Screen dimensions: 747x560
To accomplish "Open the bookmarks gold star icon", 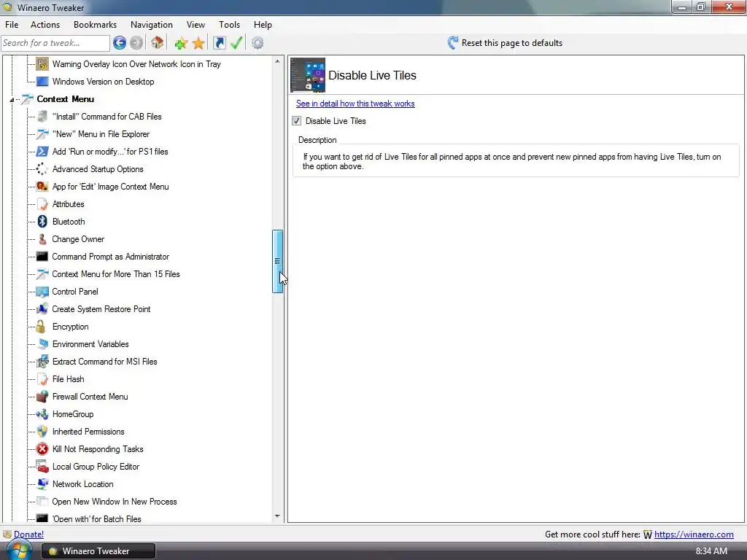I will tap(198, 43).
